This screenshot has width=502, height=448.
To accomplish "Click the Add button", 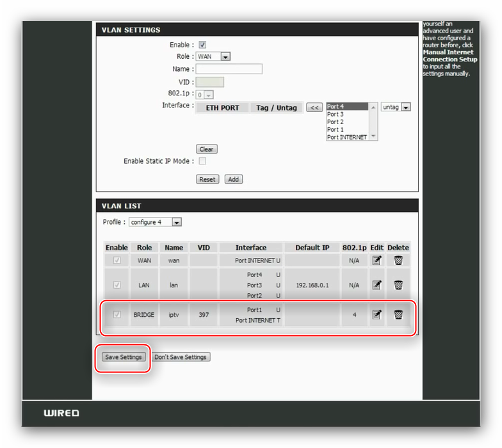I will click(233, 179).
